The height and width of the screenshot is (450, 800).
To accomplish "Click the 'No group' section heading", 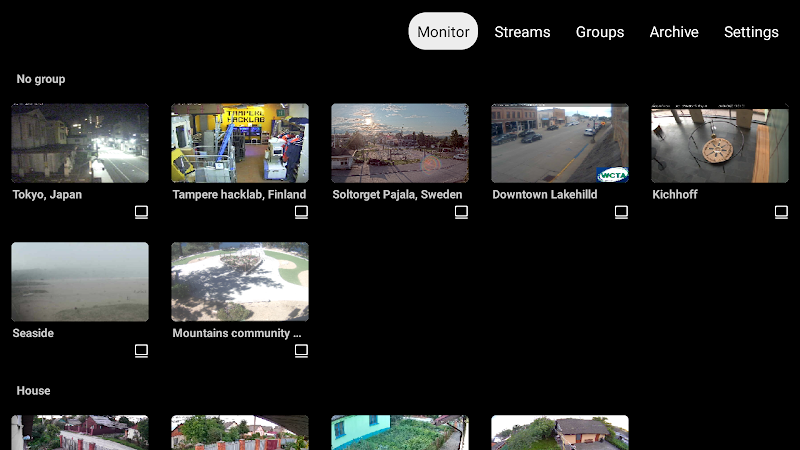I will coord(41,79).
